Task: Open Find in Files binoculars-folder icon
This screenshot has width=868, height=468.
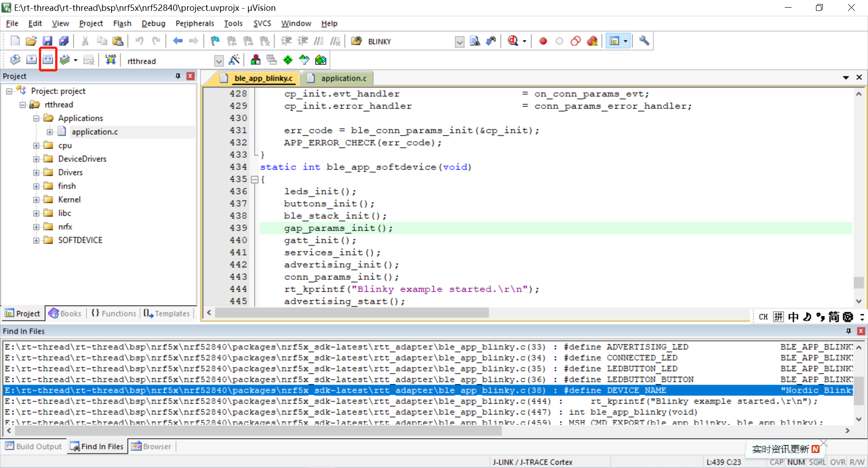Action: 357,41
